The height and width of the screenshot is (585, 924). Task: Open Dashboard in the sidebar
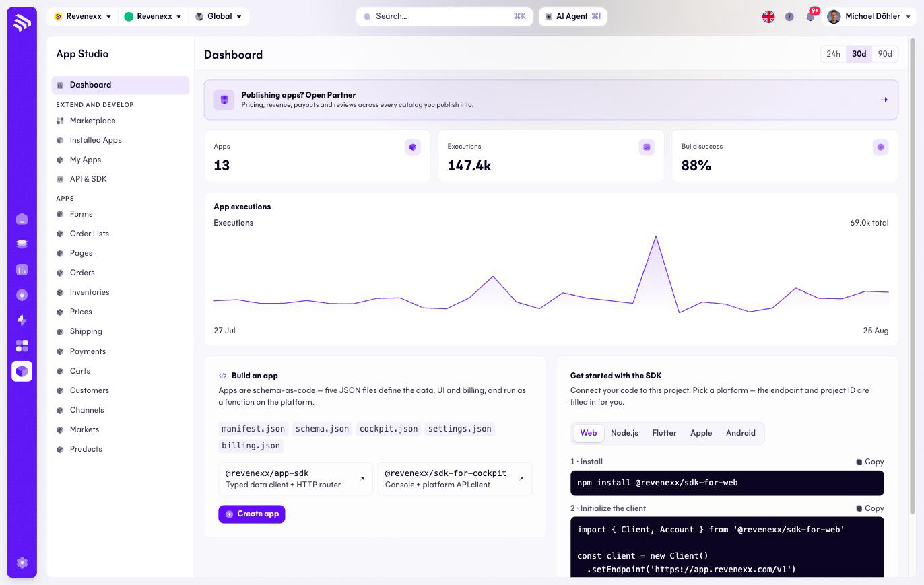121,85
